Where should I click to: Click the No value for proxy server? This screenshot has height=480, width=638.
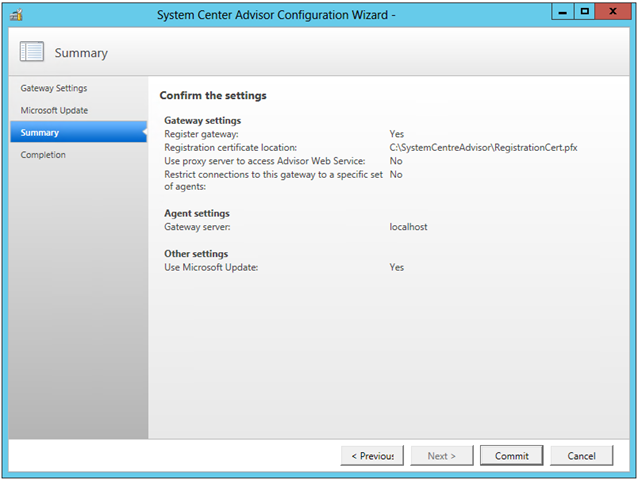click(395, 161)
